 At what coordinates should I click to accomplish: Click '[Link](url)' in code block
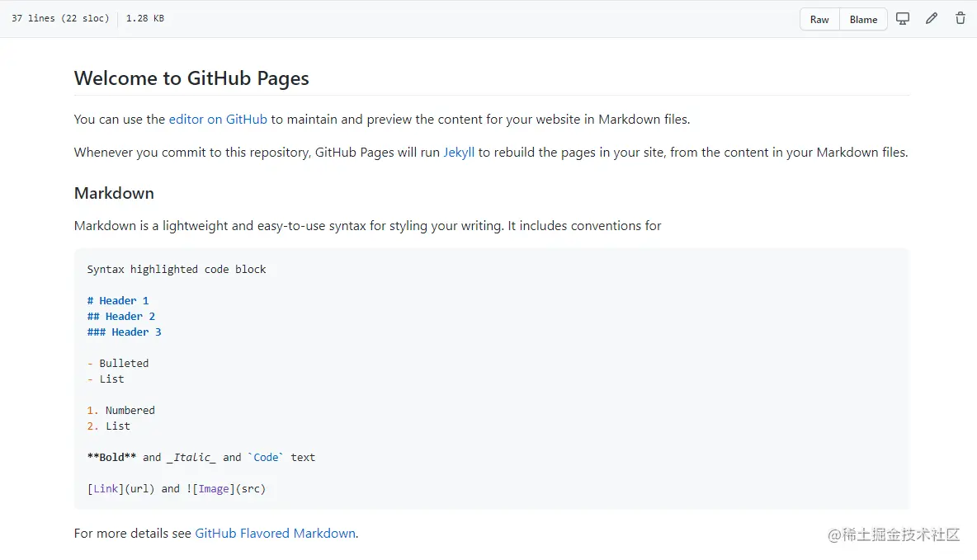coord(120,489)
